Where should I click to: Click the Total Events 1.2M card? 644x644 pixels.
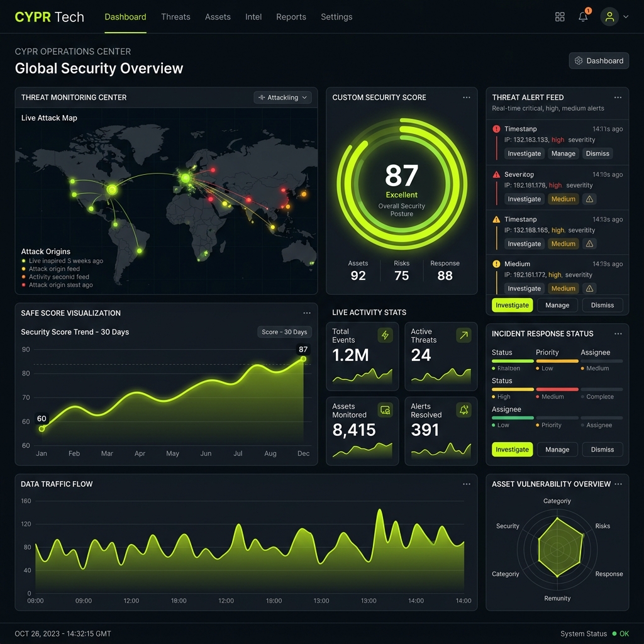362,356
